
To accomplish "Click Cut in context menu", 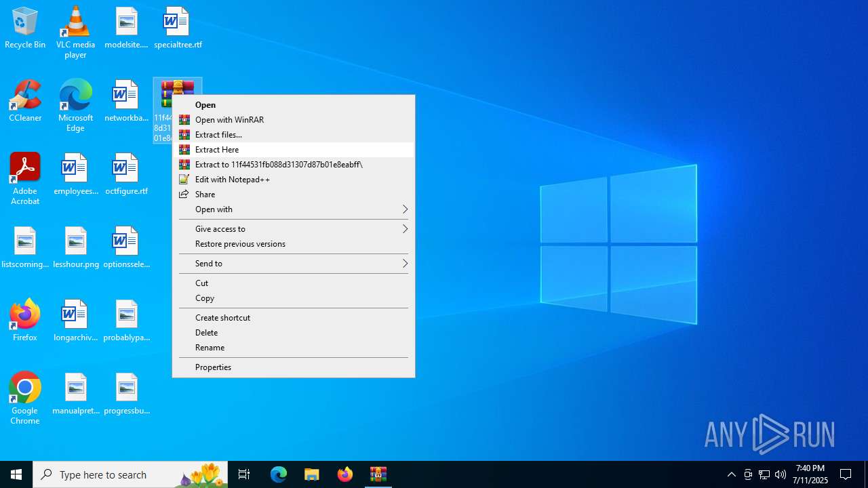I will point(293,283).
